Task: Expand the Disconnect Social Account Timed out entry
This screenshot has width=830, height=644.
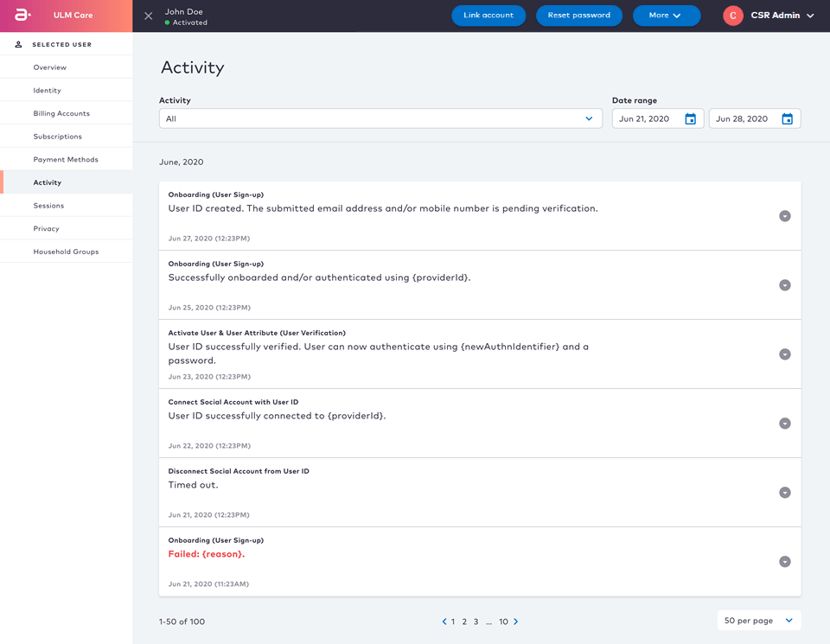Action: (x=785, y=493)
